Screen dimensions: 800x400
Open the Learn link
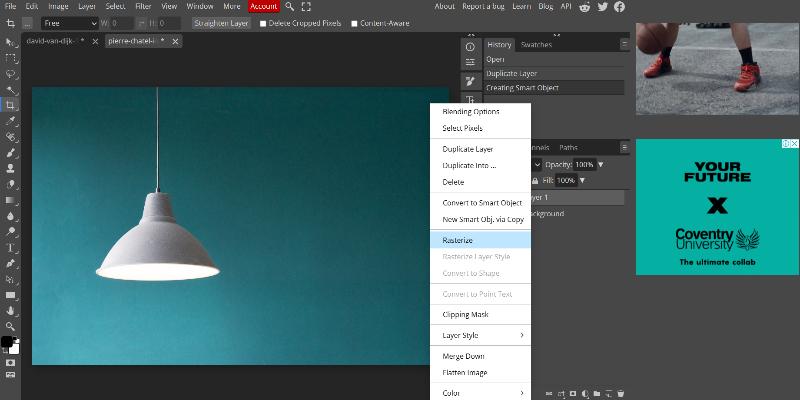tap(521, 7)
